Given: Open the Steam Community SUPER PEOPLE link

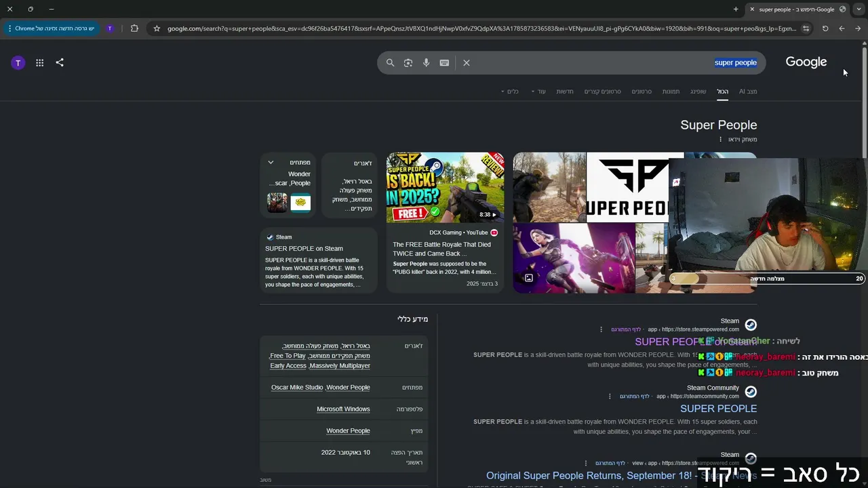Looking at the screenshot, I should 718,409.
